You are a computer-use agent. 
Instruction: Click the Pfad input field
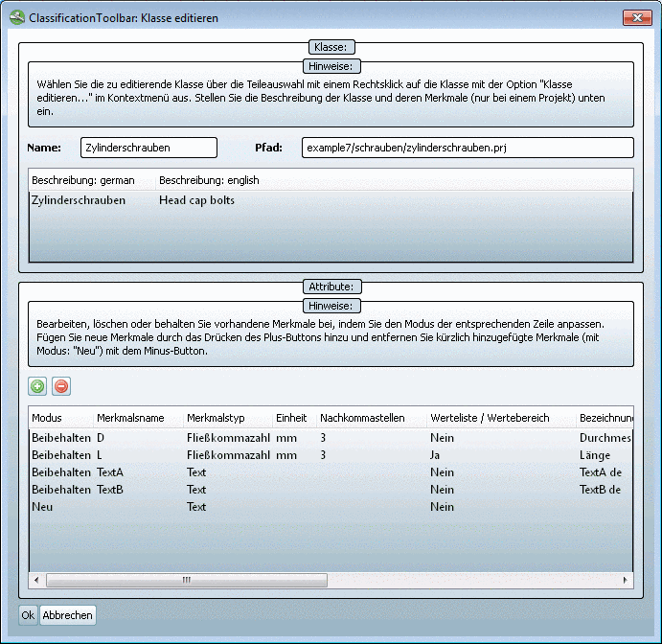tap(468, 148)
